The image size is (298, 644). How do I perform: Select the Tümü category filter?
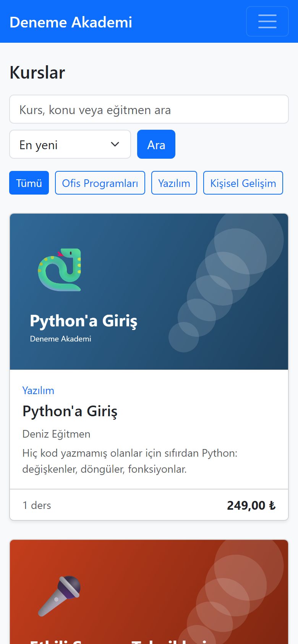pos(29,183)
